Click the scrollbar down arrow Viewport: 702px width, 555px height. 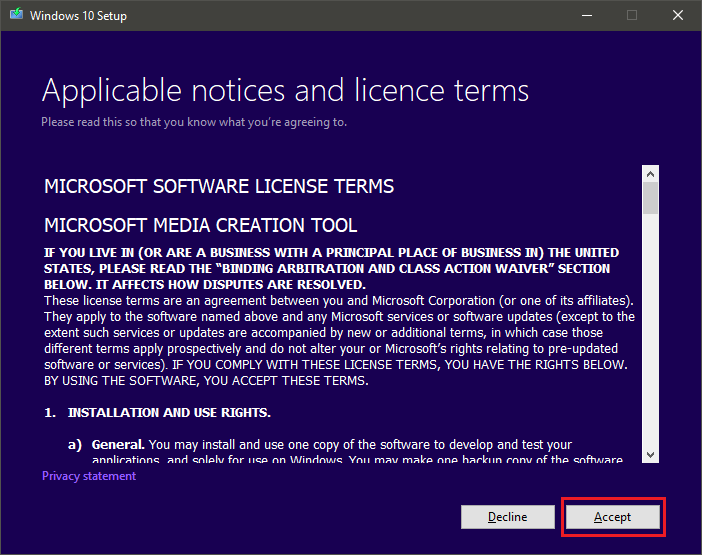pyautogui.click(x=651, y=454)
